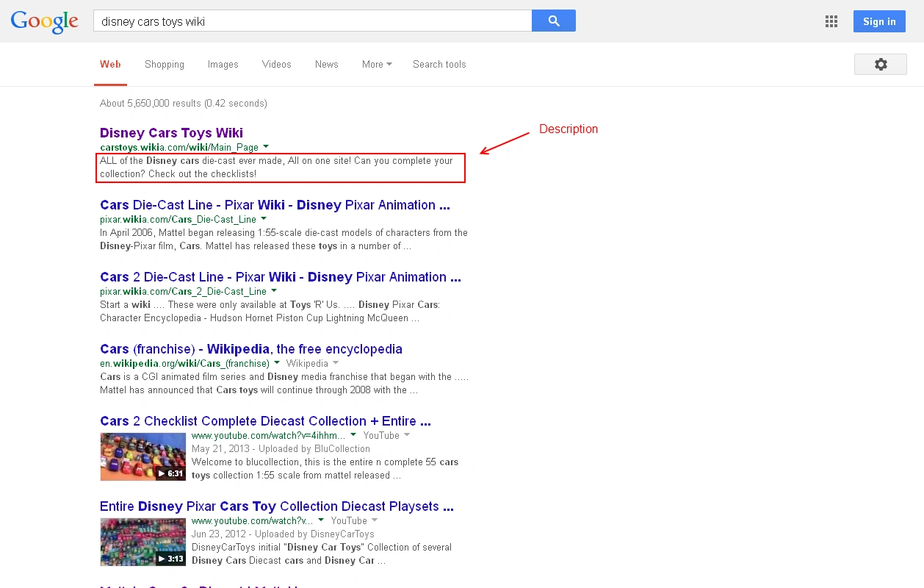This screenshot has width=924, height=588.
Task: Switch to the Shopping tab
Action: tap(165, 64)
